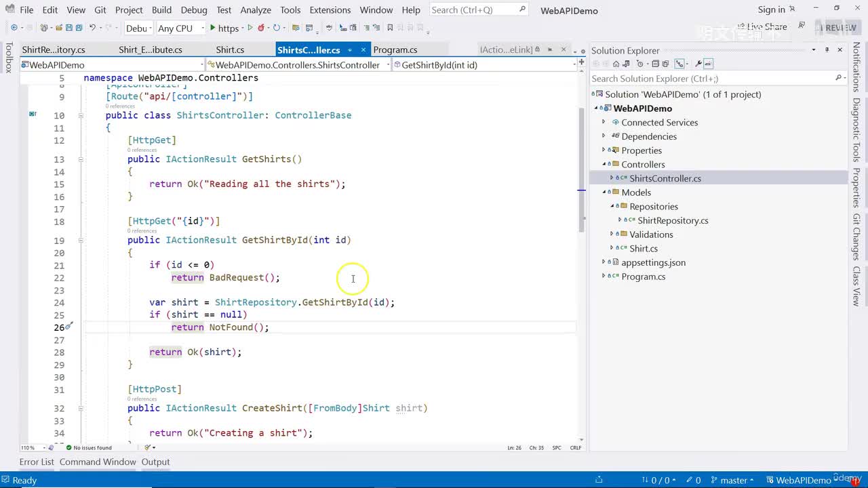Click Collapse All in Solution Explorer toolbar
This screenshot has height=488, width=868.
pyautogui.click(x=655, y=64)
